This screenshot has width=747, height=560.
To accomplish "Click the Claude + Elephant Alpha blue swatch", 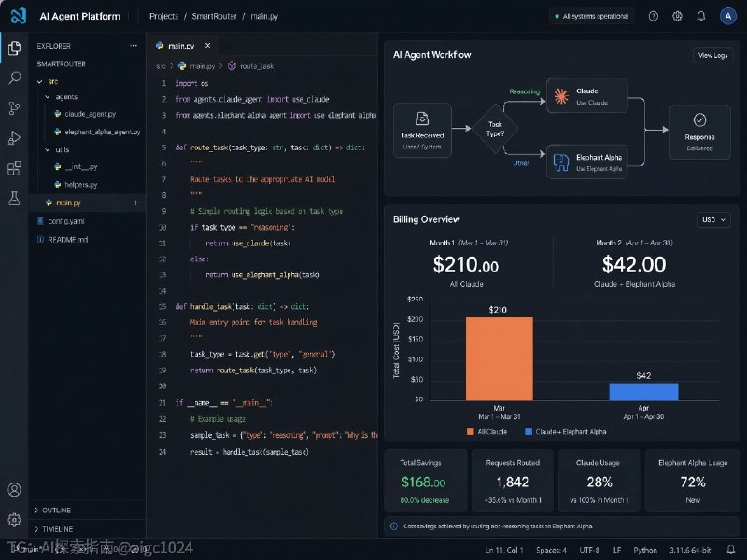I will (528, 431).
